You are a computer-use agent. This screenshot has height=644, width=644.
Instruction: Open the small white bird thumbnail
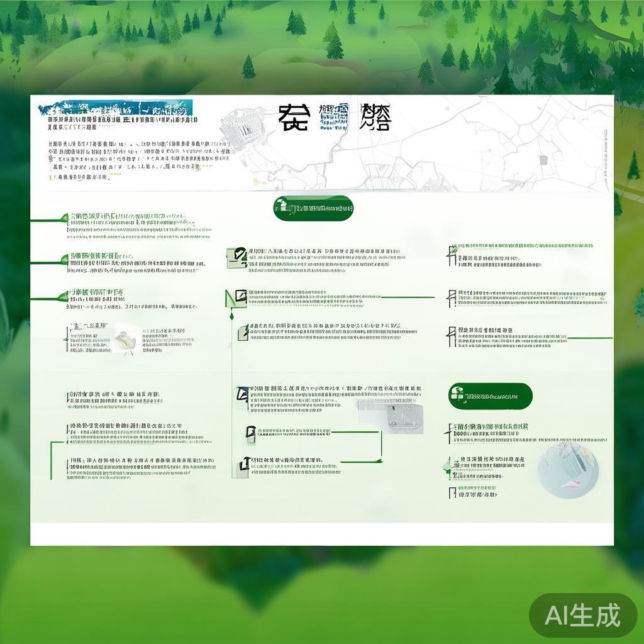[x=126, y=338]
